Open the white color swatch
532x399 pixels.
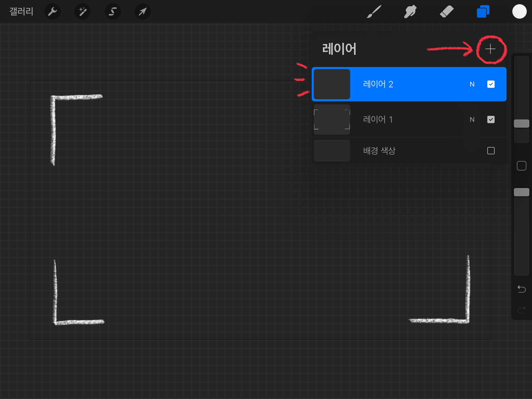pos(519,11)
